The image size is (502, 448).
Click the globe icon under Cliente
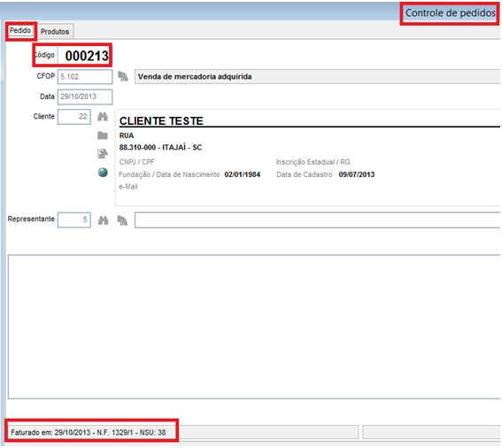point(103,173)
